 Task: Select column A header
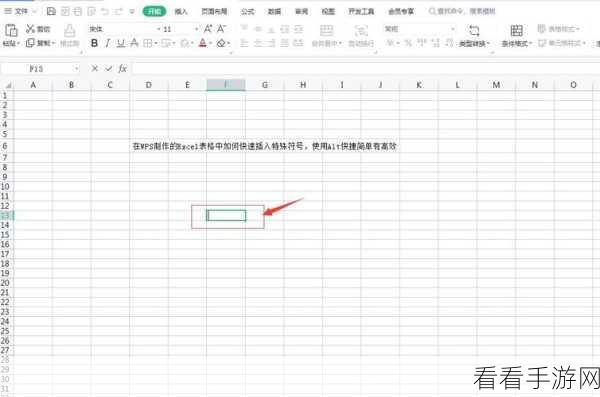tap(33, 85)
